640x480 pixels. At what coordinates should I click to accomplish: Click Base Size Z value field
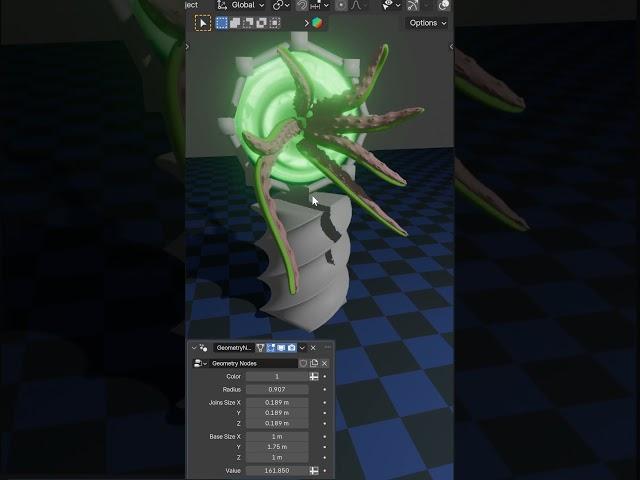click(x=277, y=458)
